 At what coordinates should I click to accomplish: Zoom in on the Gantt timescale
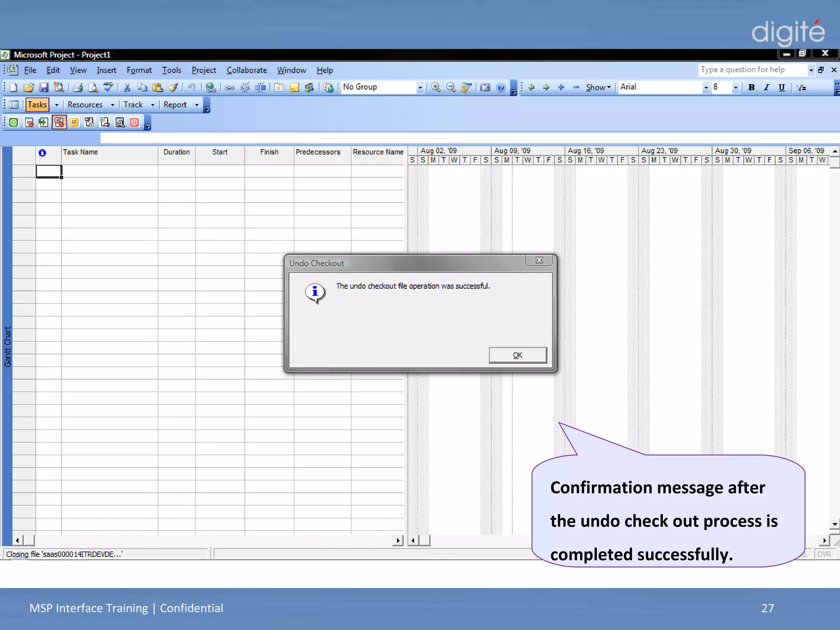436,87
